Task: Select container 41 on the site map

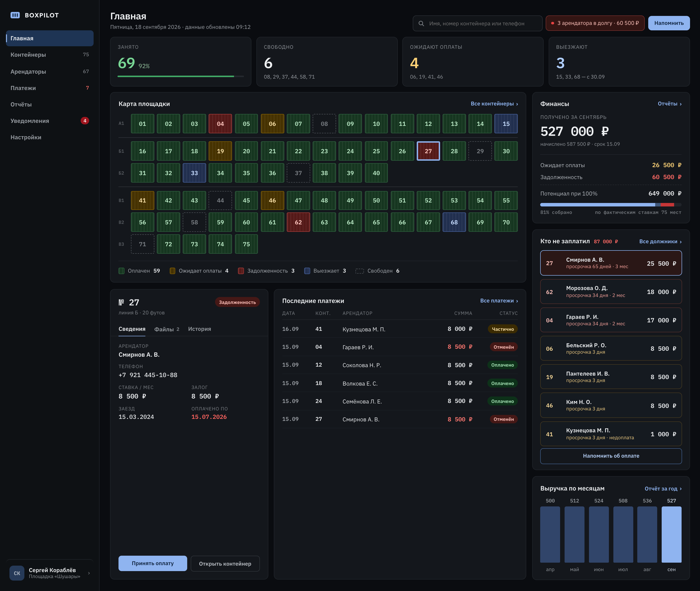Action: point(142,200)
